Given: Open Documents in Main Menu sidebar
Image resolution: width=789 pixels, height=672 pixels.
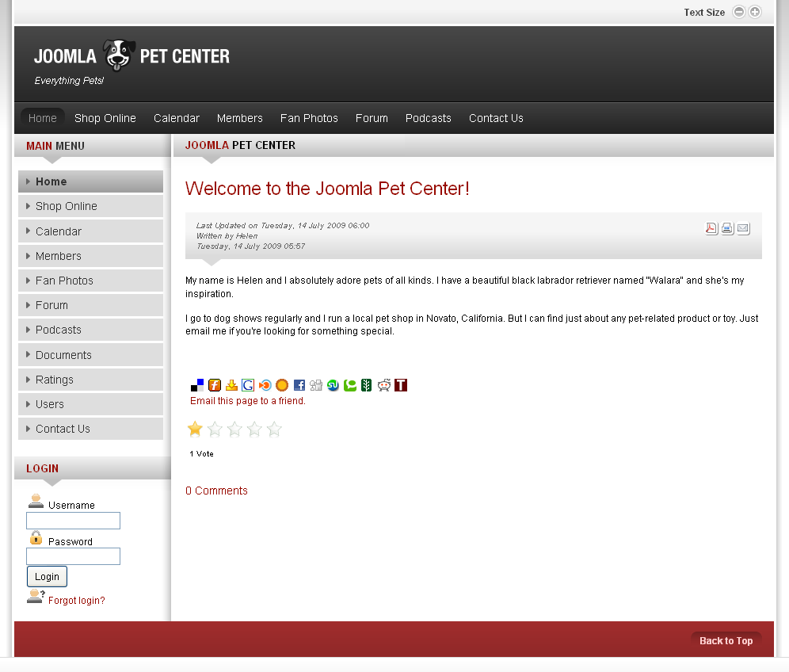Looking at the screenshot, I should [x=90, y=355].
